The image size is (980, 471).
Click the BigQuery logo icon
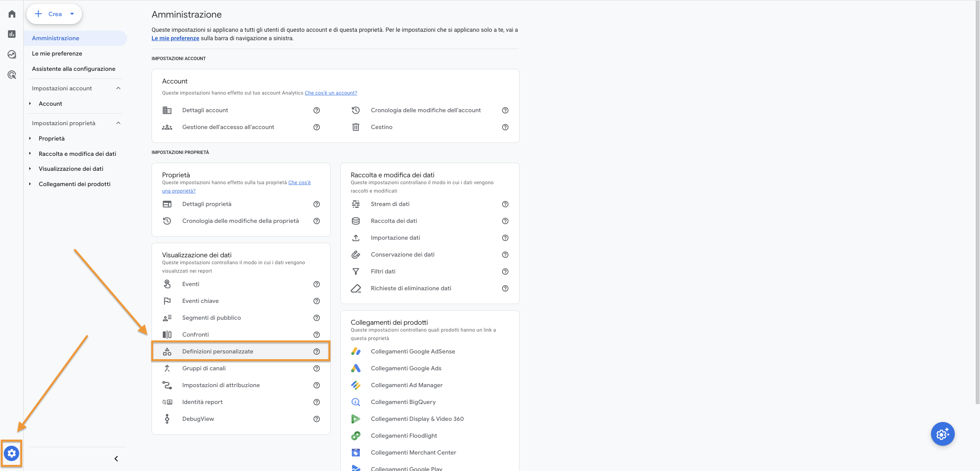(356, 402)
